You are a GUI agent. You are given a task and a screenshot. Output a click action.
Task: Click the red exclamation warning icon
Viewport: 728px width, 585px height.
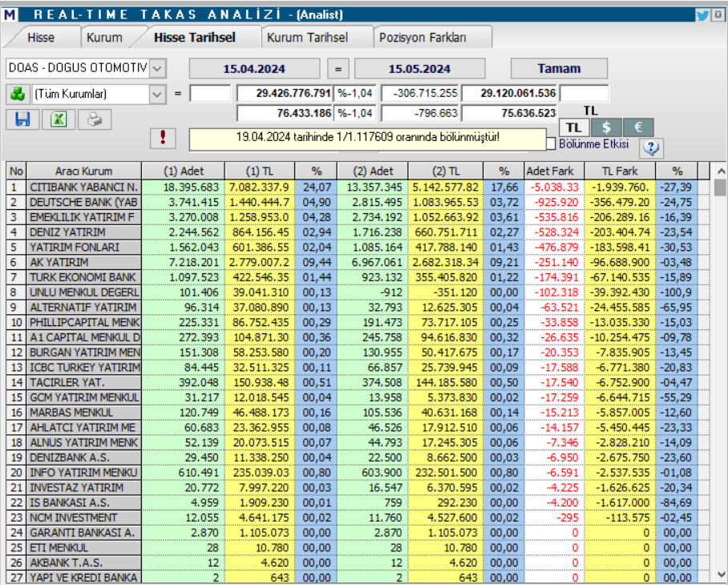pos(164,137)
